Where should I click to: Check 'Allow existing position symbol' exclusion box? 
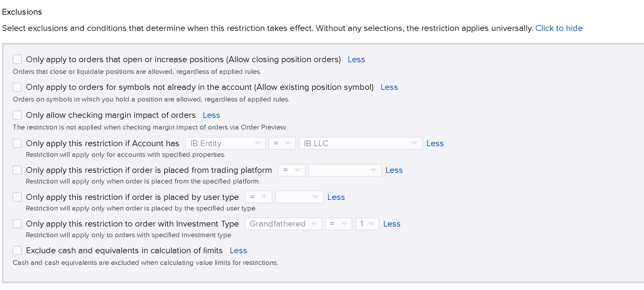(x=17, y=87)
